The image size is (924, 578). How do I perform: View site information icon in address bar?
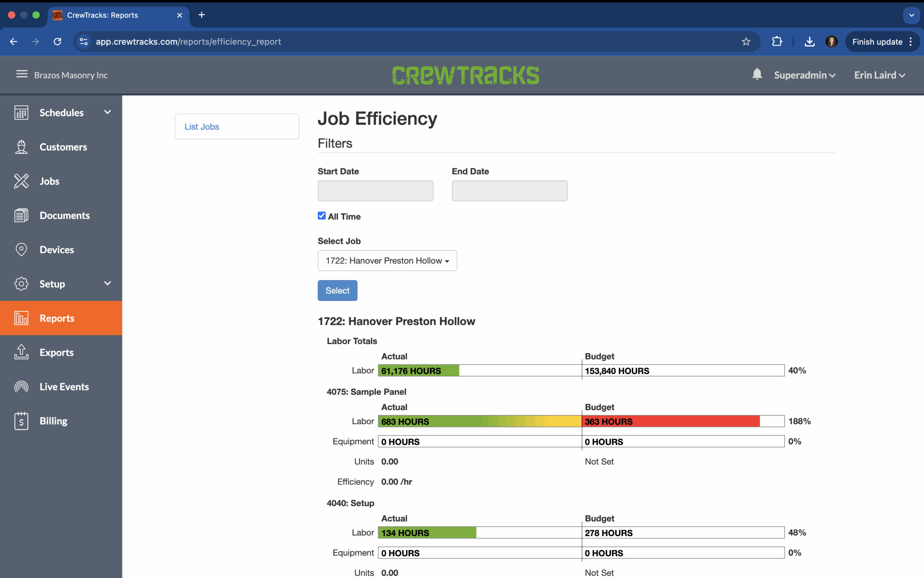click(x=83, y=42)
